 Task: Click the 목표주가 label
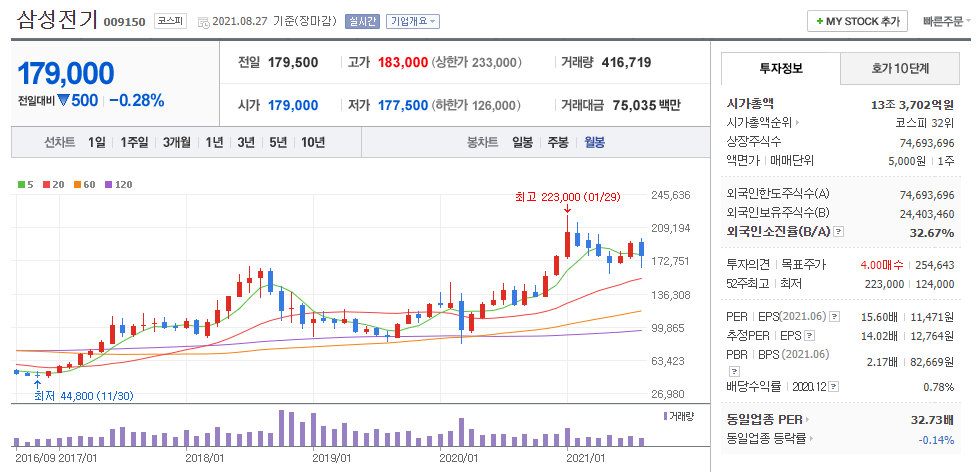(x=804, y=265)
